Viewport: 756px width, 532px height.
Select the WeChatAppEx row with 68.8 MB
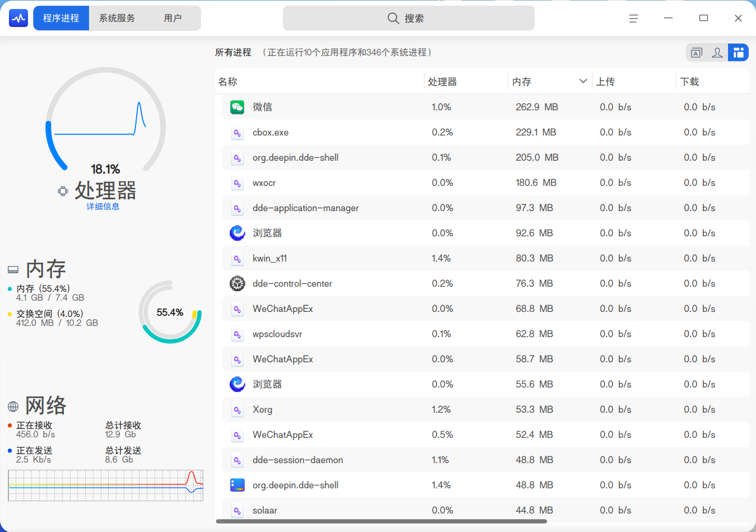click(x=485, y=309)
